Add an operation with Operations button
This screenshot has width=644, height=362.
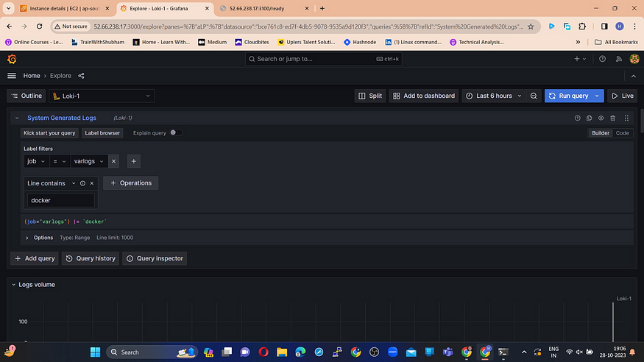(x=130, y=183)
